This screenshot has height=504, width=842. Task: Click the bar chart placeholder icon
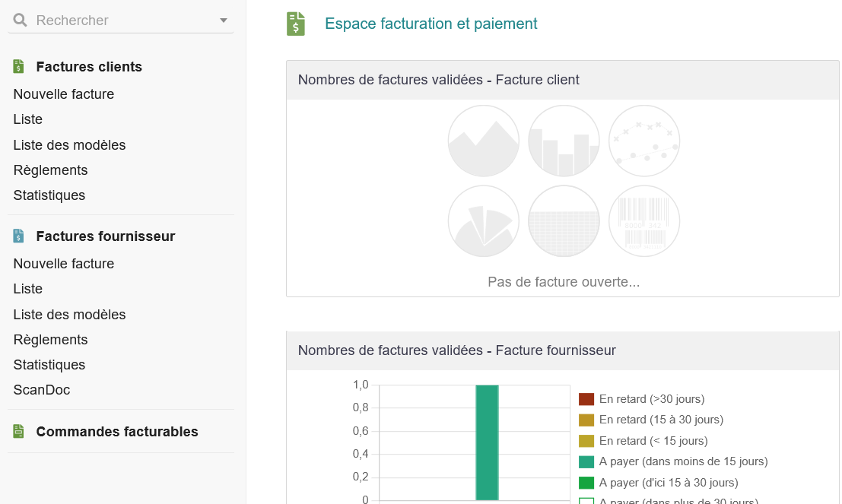[564, 141]
